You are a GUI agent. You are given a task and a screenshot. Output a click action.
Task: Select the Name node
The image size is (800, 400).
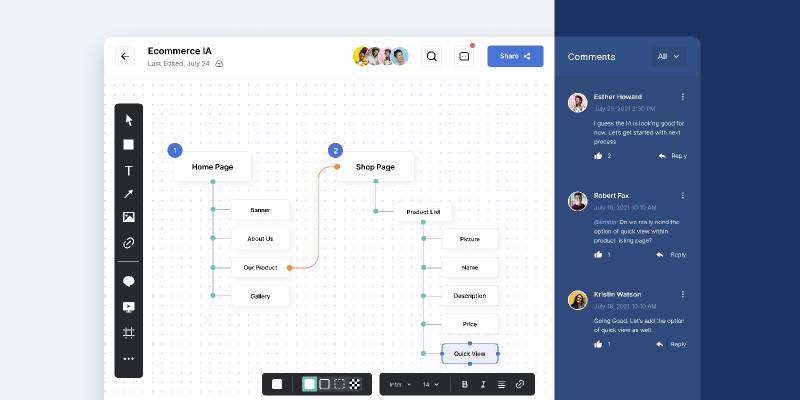tap(470, 267)
